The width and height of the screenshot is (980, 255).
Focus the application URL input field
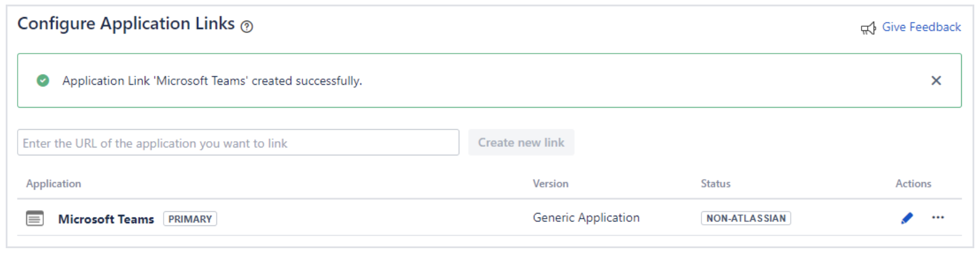coord(238,143)
